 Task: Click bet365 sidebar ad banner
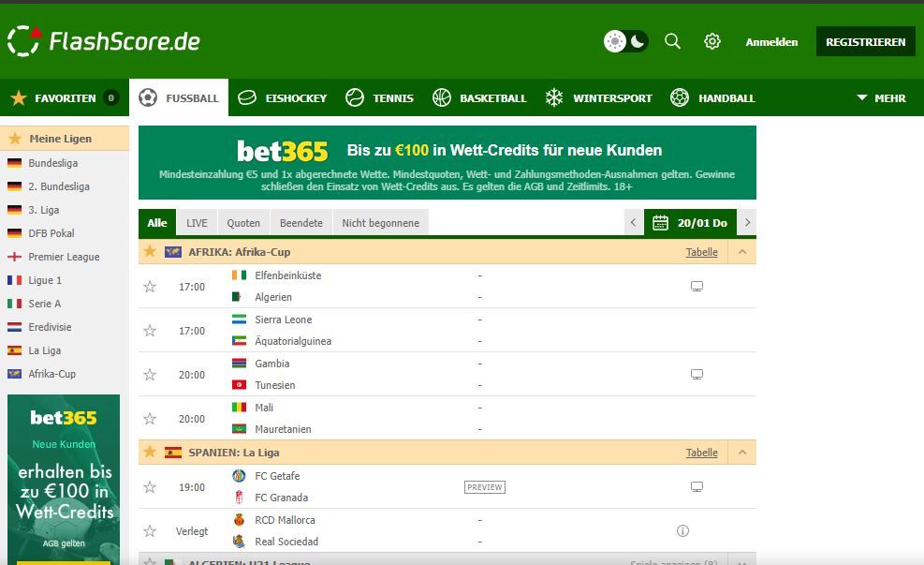pyautogui.click(x=64, y=480)
